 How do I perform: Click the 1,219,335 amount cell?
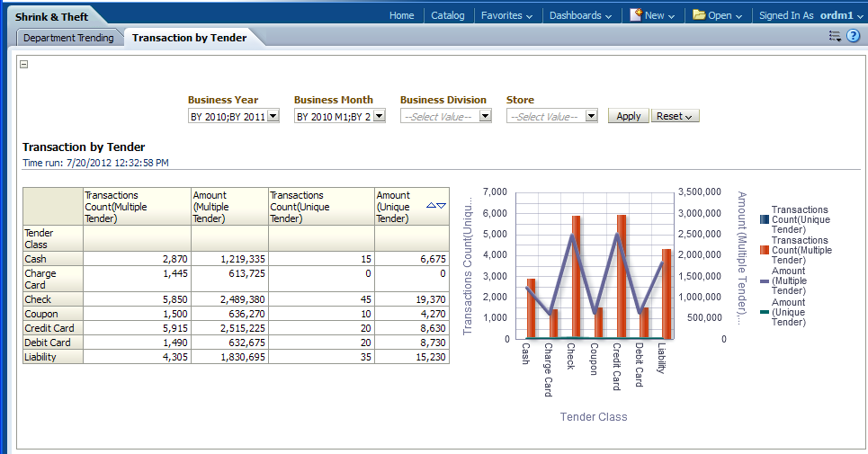click(x=229, y=259)
